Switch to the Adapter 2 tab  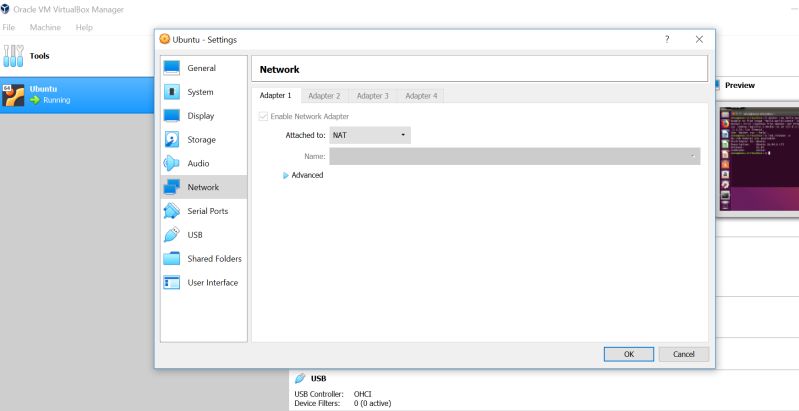pos(324,96)
